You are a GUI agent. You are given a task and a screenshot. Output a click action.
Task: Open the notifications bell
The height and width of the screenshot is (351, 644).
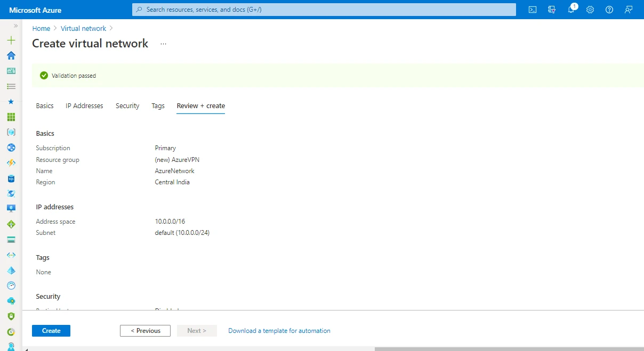coord(570,9)
